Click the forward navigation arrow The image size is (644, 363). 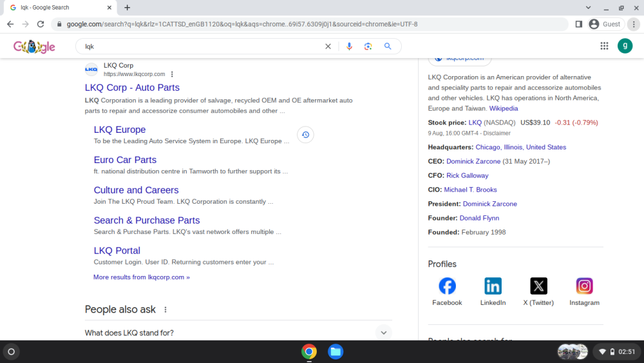coord(26,25)
